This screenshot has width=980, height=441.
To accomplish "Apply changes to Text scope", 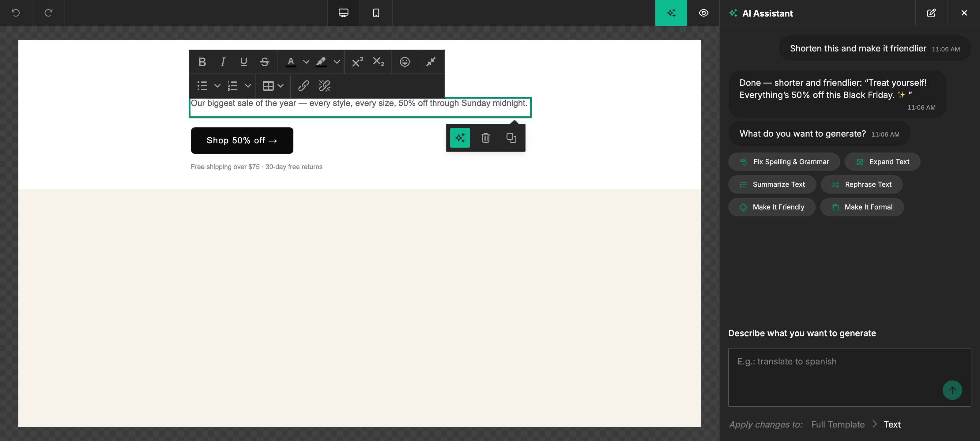I will point(892,424).
